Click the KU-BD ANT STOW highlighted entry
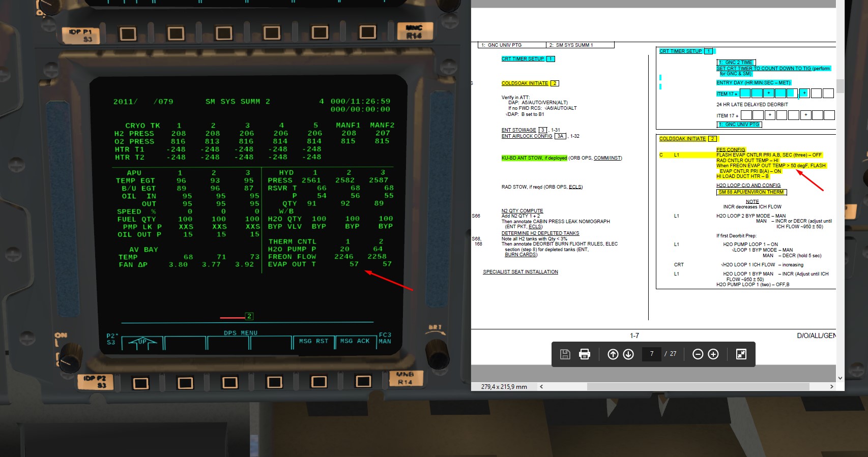Image resolution: width=868 pixels, height=457 pixels. pos(534,158)
